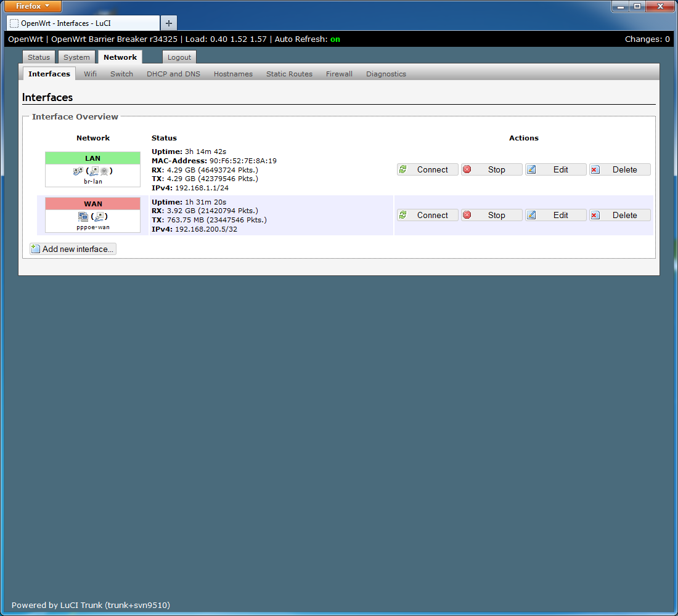Open the Status main tab
Viewport: 678px width, 616px height.
(x=39, y=57)
